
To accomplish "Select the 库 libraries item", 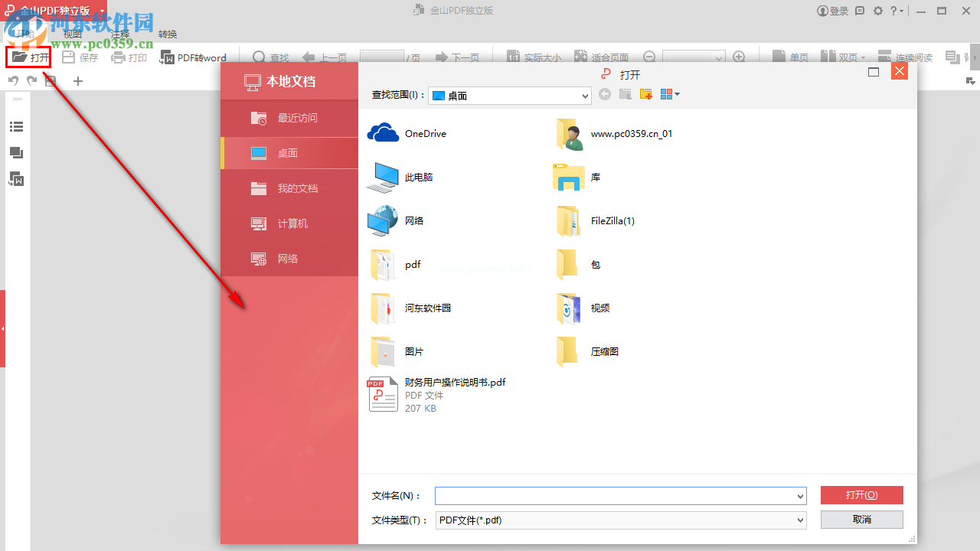I will 577,177.
